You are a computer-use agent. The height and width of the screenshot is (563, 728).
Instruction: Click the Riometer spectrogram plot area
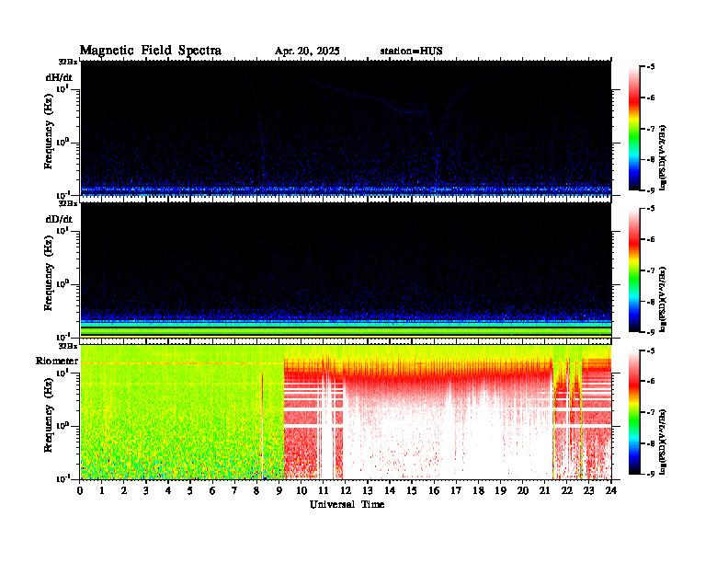346,412
